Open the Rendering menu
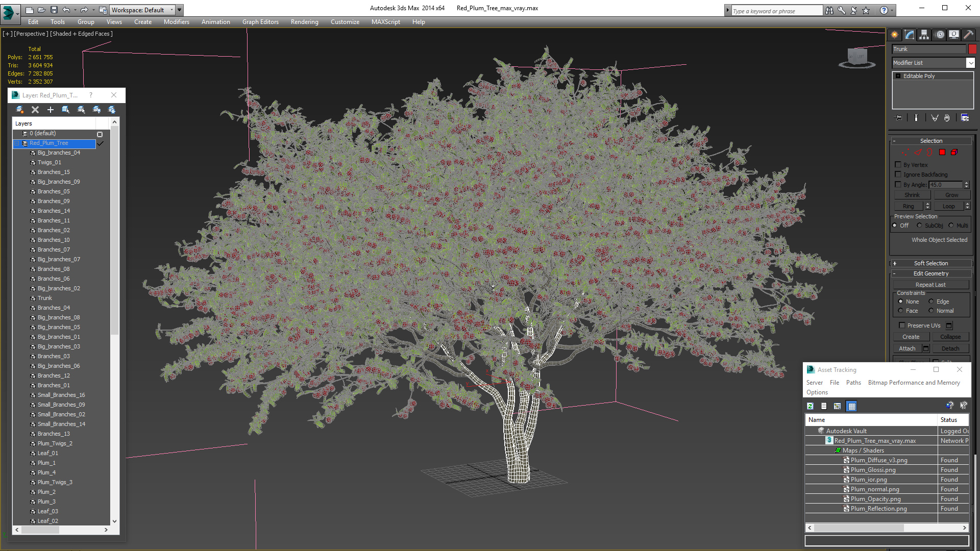 (304, 21)
